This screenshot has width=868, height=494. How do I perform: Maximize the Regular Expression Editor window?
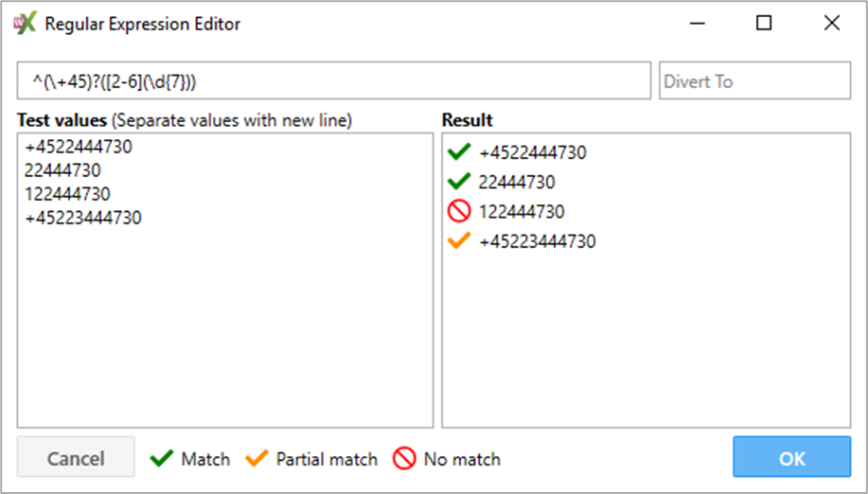[x=764, y=24]
